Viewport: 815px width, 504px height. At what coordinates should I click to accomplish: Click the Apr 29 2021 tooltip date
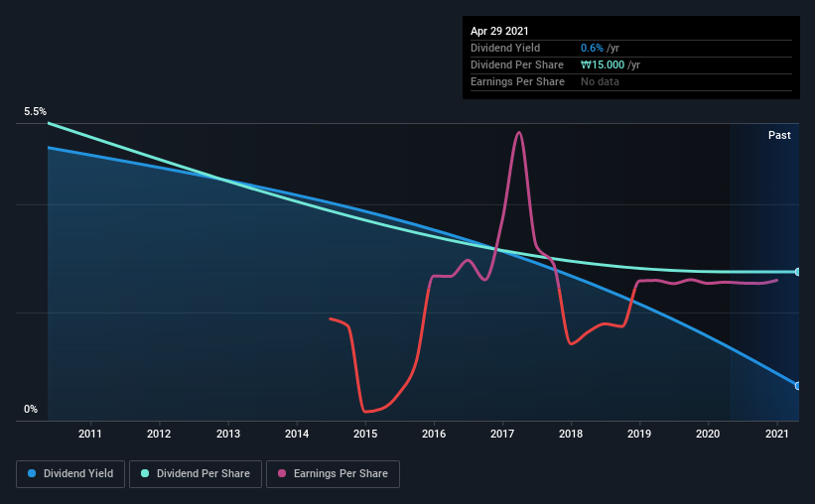coord(499,31)
